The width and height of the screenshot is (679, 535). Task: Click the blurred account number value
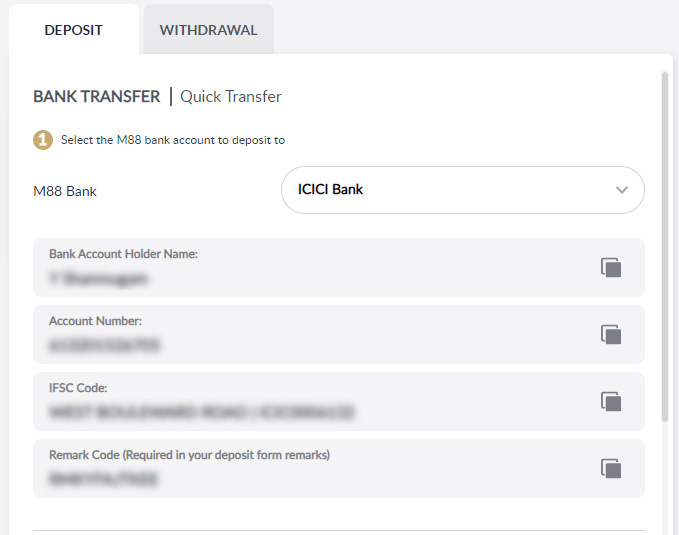click(104, 345)
